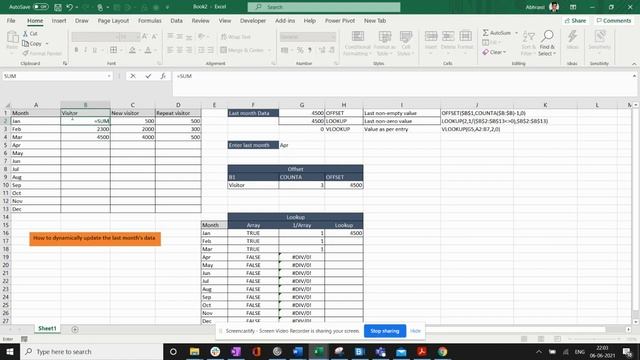Click the taskbar search box

[91, 351]
